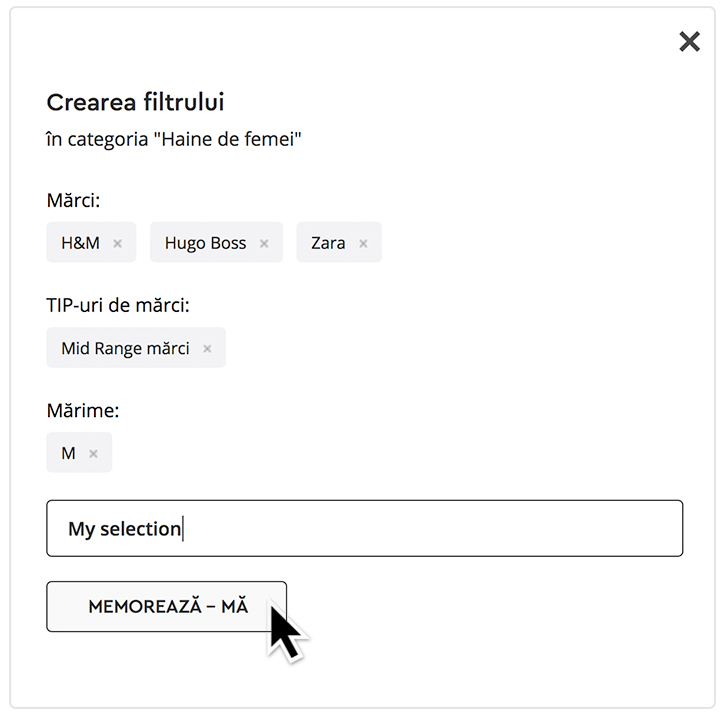Focus the 'My selection' filter name field
722x718 pixels.
tap(365, 528)
